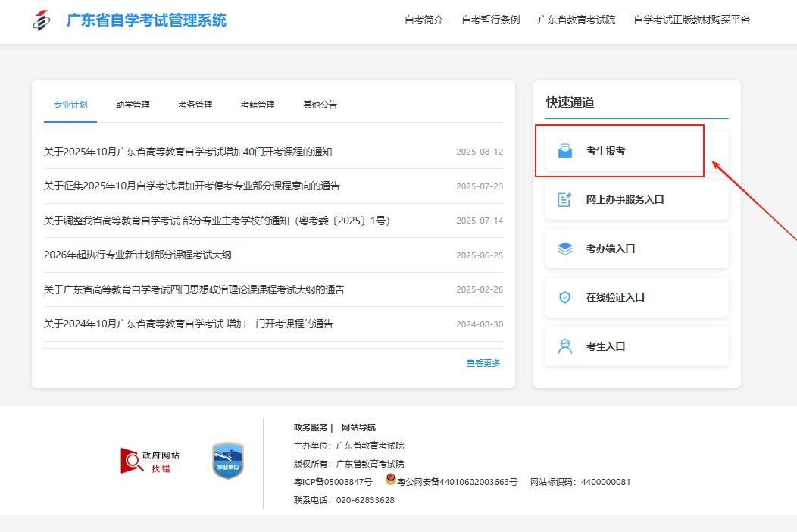Click the 考生报考 envelope icon
The image size is (797, 532).
[565, 151]
